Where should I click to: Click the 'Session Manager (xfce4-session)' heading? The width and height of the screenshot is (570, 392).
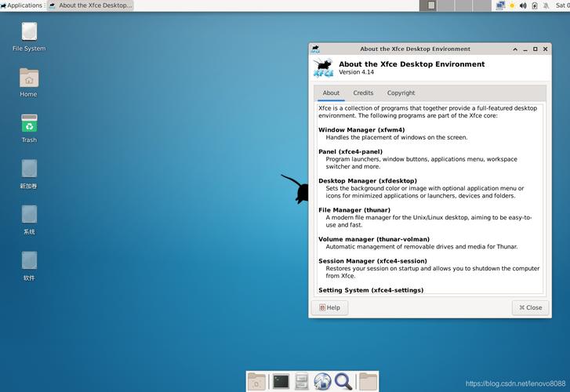pos(372,261)
